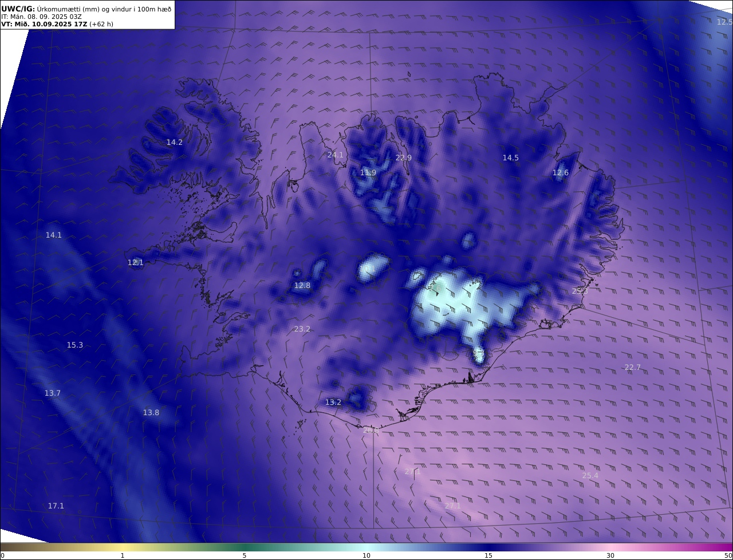
Task: Select the 12.6 map value
Action: pos(561,172)
